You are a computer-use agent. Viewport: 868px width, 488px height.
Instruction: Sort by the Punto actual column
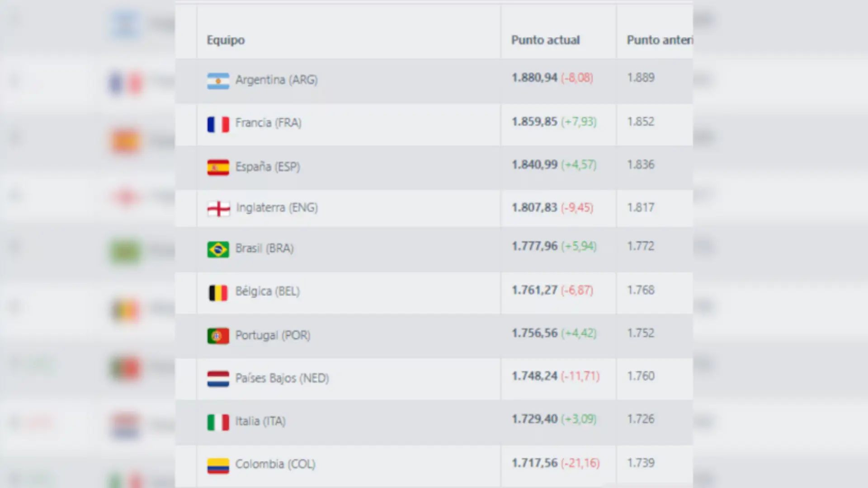tap(545, 40)
